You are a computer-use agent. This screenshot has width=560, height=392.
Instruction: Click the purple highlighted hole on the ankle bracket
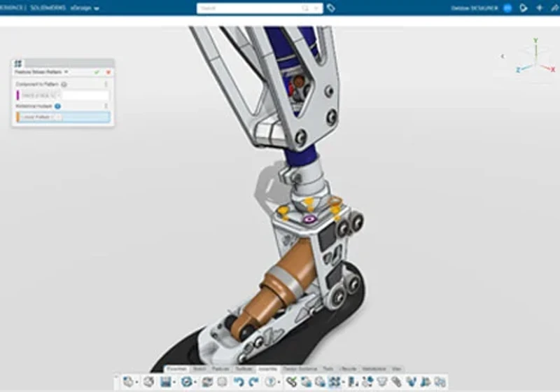point(309,219)
